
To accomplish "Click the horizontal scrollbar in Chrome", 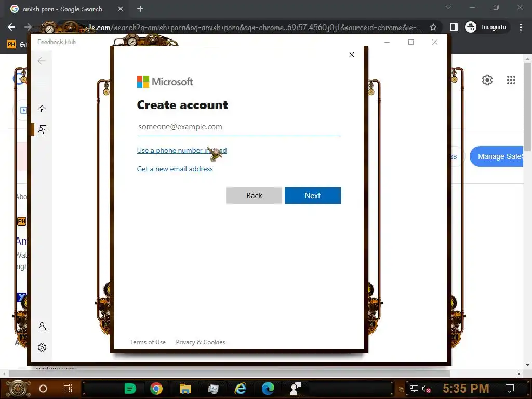I will coord(229,374).
